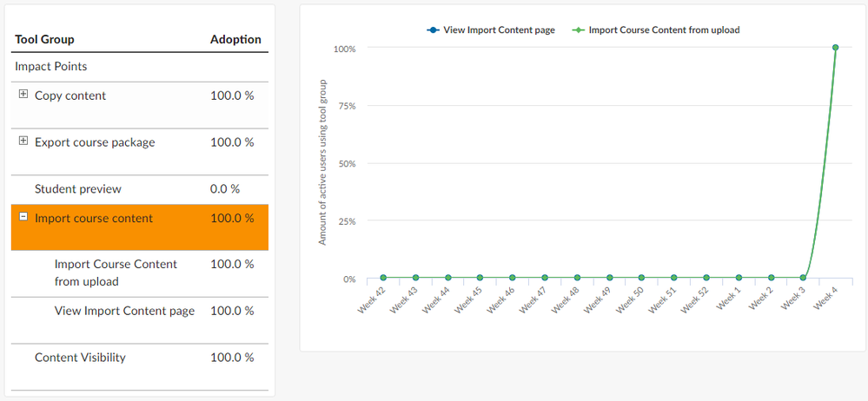Click Export course package adoption value
This screenshot has width=868, height=401.
[232, 142]
